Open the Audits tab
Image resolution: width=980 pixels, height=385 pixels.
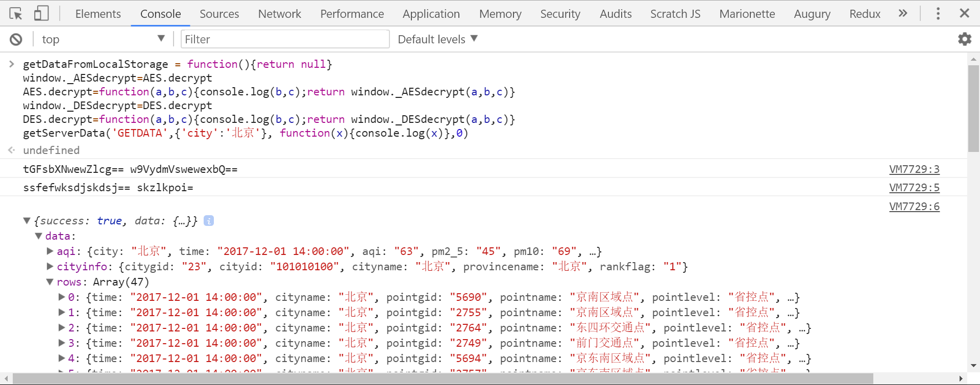(616, 14)
